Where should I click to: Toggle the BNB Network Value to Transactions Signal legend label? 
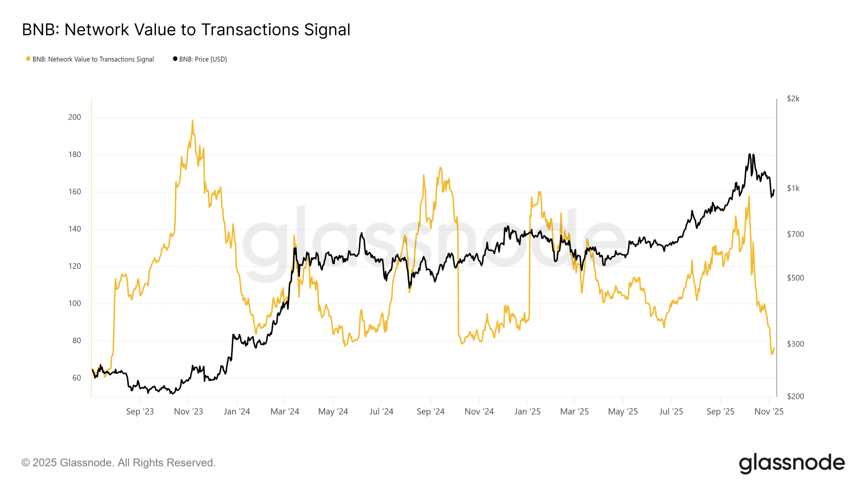pyautogui.click(x=93, y=59)
